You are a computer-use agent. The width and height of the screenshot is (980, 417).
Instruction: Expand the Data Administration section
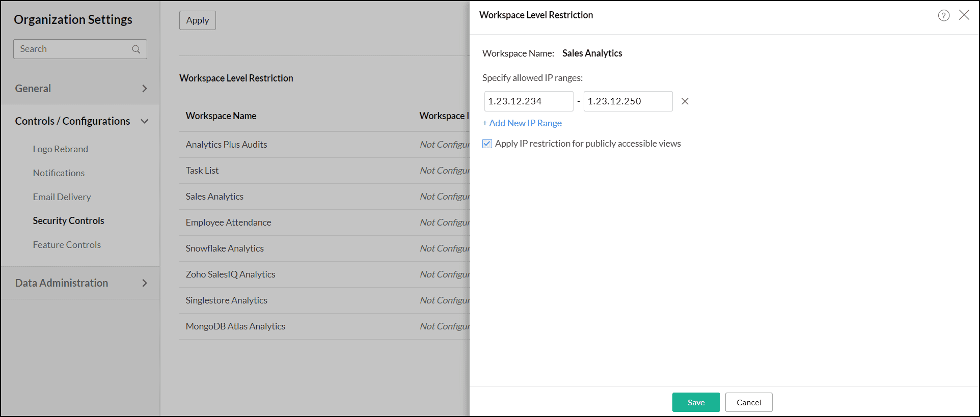144,283
